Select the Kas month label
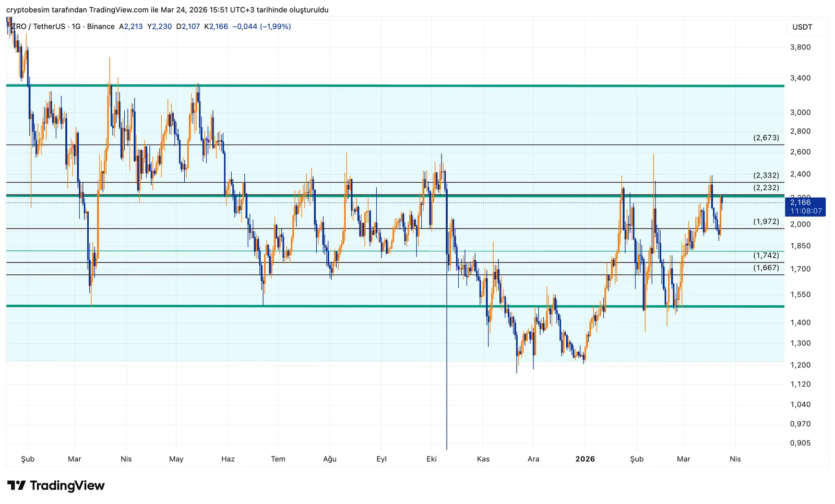This screenshot has height=504, width=835. pyautogui.click(x=483, y=459)
